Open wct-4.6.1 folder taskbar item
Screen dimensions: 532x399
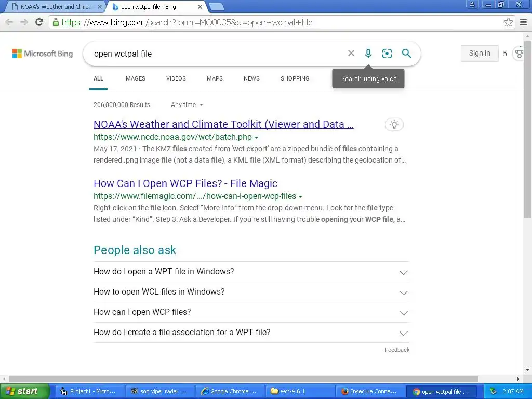(300, 391)
